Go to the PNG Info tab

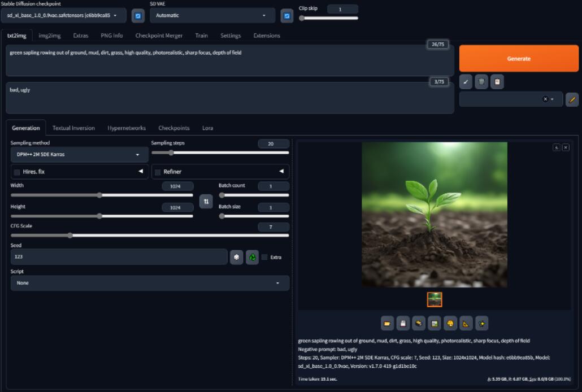112,36
